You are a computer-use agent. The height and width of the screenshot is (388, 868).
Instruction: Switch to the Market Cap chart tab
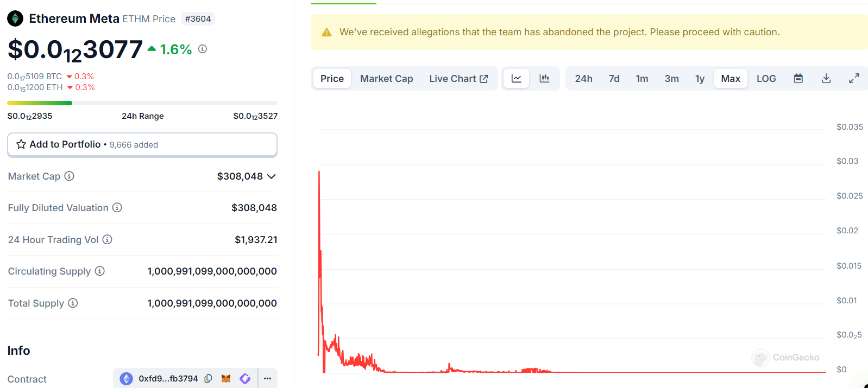coord(386,79)
